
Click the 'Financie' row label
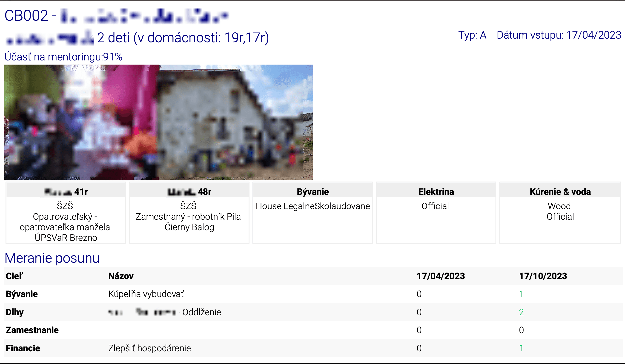(x=23, y=348)
